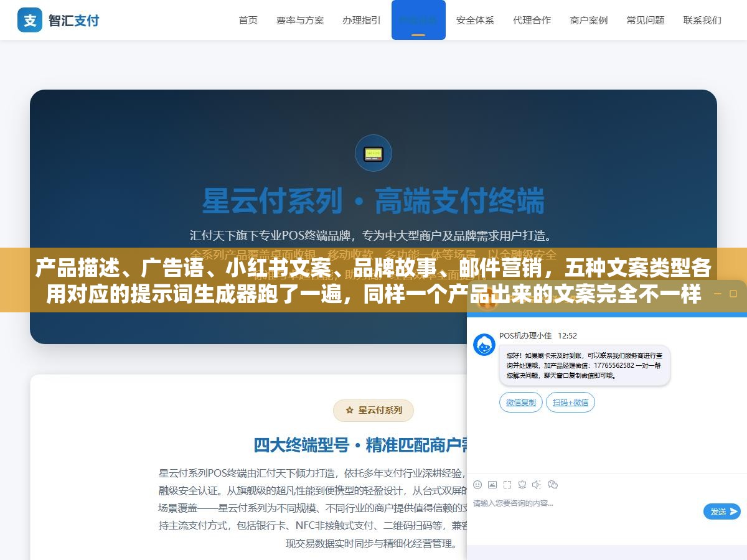Go to 费率与方案 in the navigation
747x560 pixels.
click(x=300, y=20)
